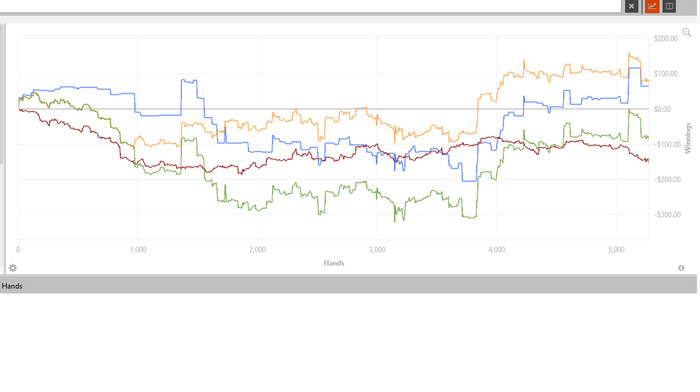Click the Winnings y-axis title
700x392 pixels.
[x=688, y=138]
